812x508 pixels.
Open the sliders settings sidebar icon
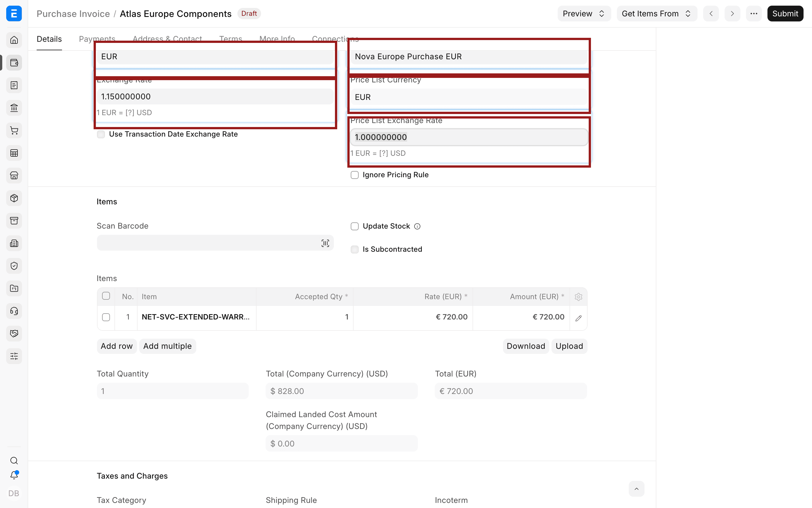pyautogui.click(x=14, y=356)
